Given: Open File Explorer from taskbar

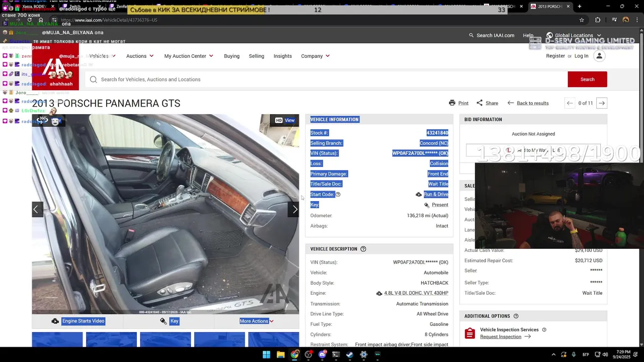Looking at the screenshot, I should pyautogui.click(x=281, y=354).
